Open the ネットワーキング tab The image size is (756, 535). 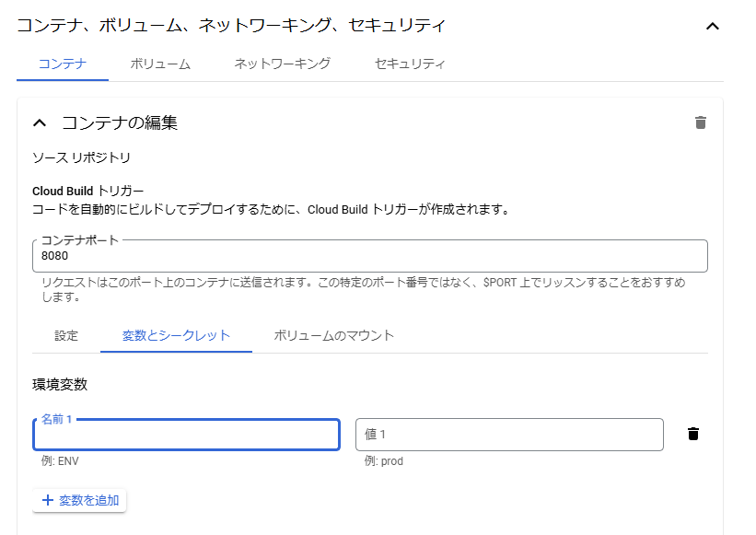pyautogui.click(x=282, y=64)
